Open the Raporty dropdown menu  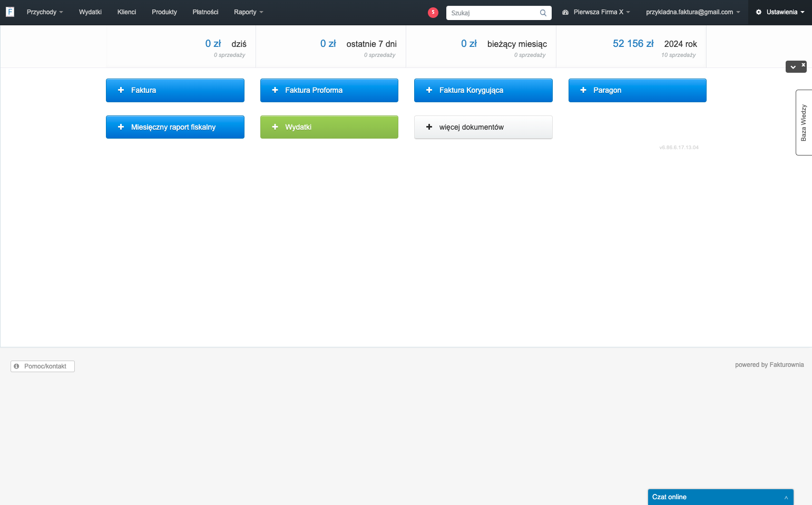(x=249, y=12)
